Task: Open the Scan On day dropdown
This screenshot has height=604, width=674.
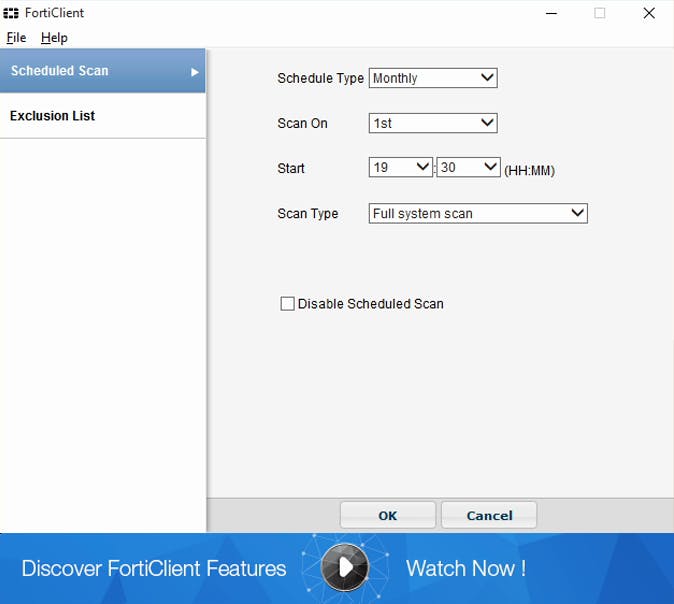Action: pyautogui.click(x=433, y=123)
